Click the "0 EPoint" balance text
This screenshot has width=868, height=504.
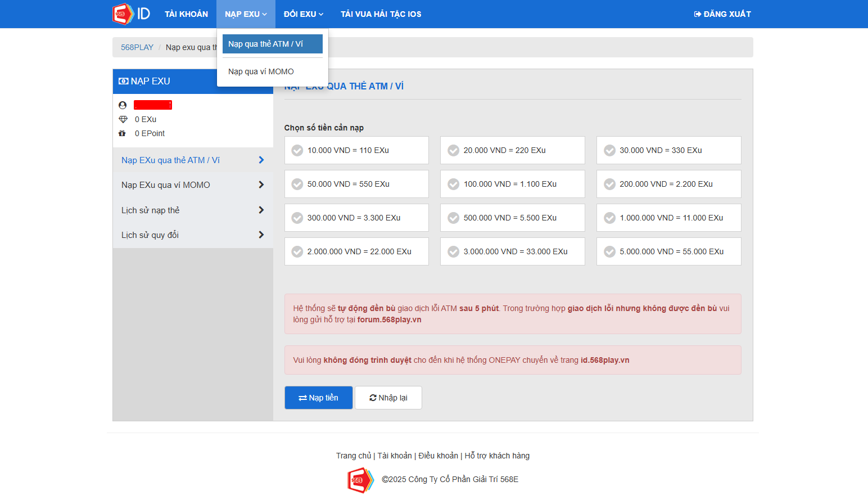point(150,133)
